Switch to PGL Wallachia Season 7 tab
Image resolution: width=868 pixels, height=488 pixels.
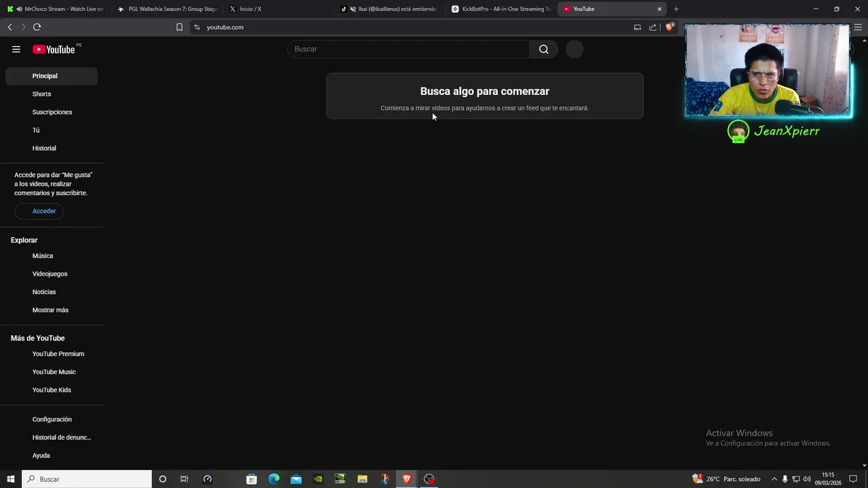pyautogui.click(x=167, y=9)
